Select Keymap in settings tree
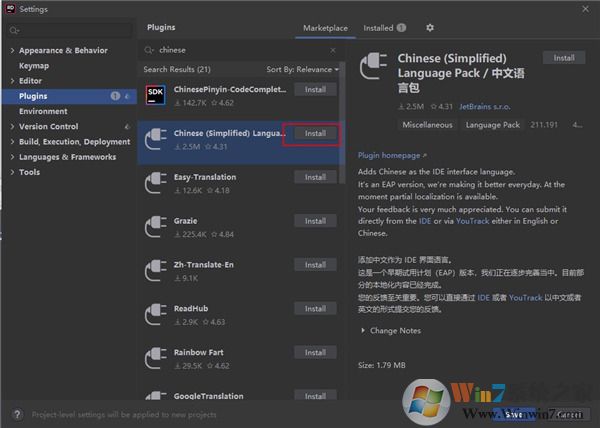 pos(34,65)
